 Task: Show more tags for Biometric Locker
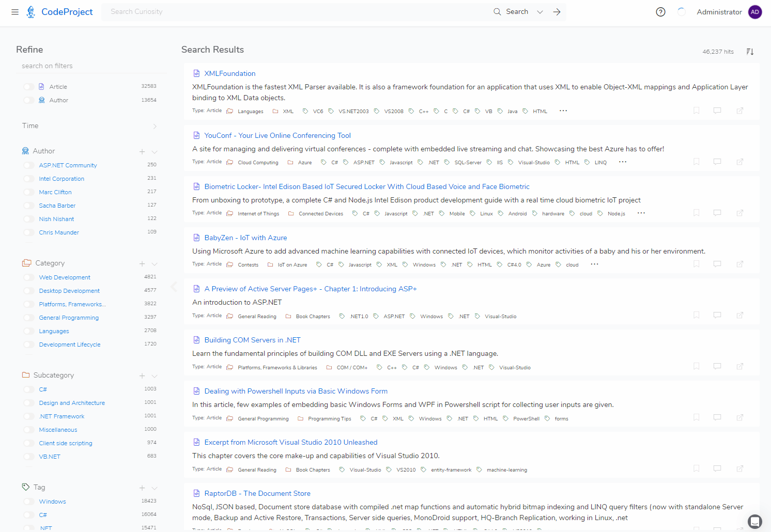coord(641,213)
